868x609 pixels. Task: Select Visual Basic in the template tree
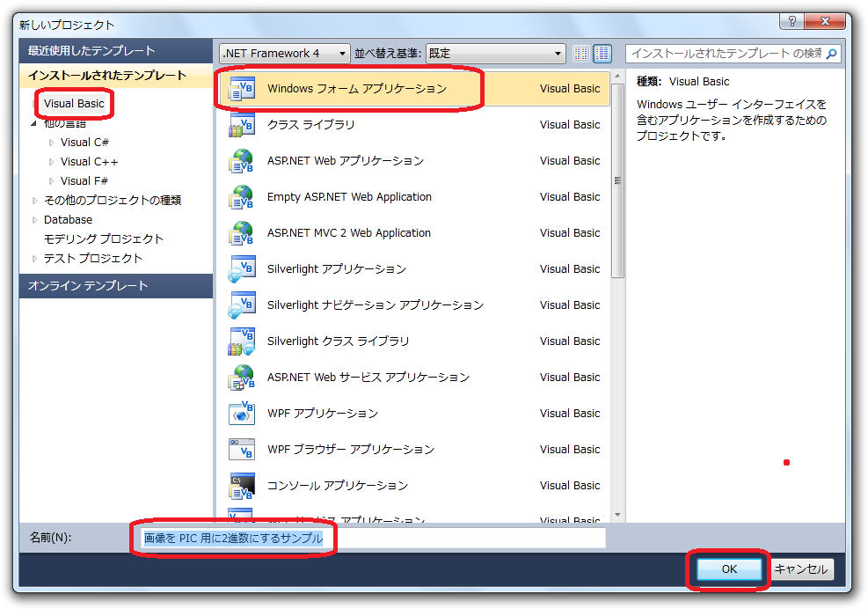(74, 104)
